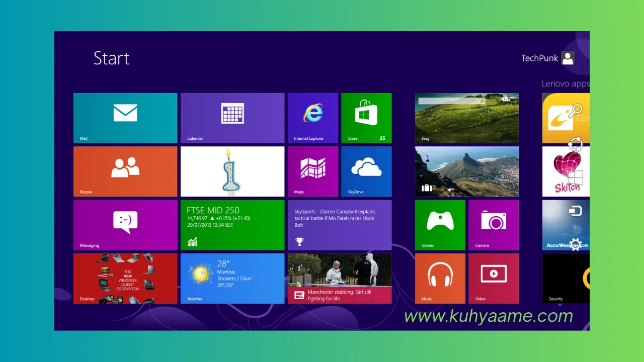Open the FTSE MID 250 finance tile
This screenshot has height=362, width=644.
click(x=232, y=225)
